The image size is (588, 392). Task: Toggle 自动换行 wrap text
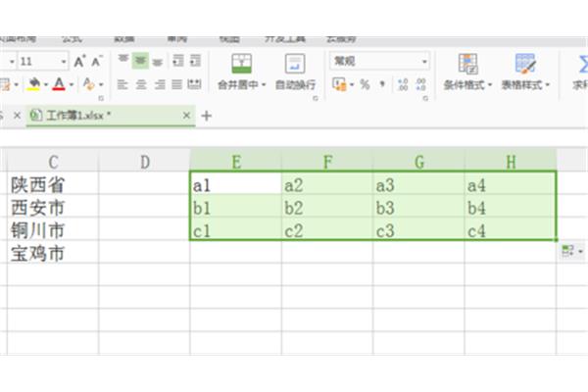click(x=295, y=72)
